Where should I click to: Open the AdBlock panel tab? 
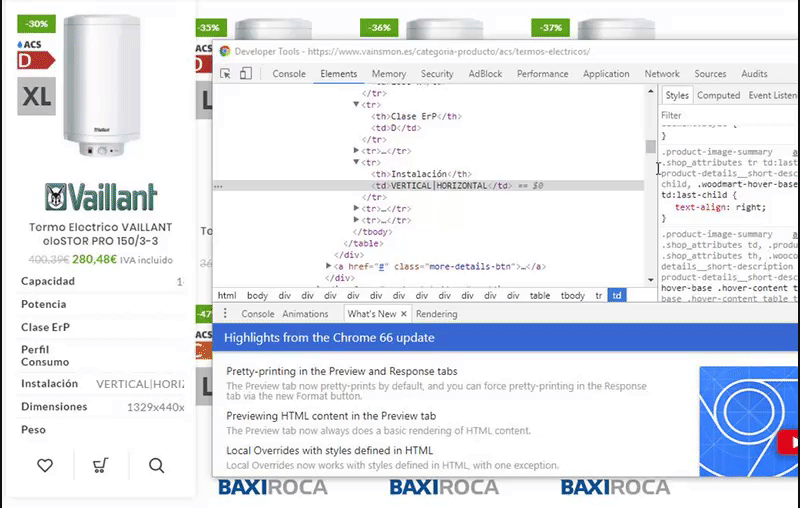point(485,74)
